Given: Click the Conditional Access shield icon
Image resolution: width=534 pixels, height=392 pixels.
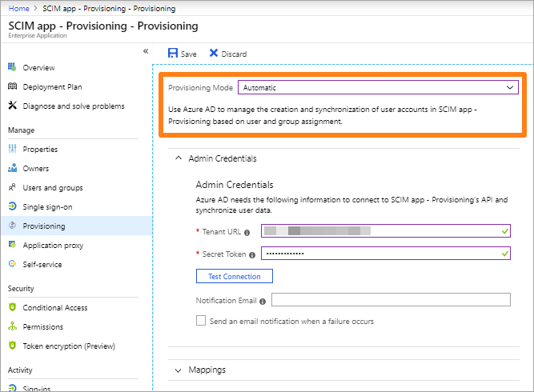Looking at the screenshot, I should point(12,307).
